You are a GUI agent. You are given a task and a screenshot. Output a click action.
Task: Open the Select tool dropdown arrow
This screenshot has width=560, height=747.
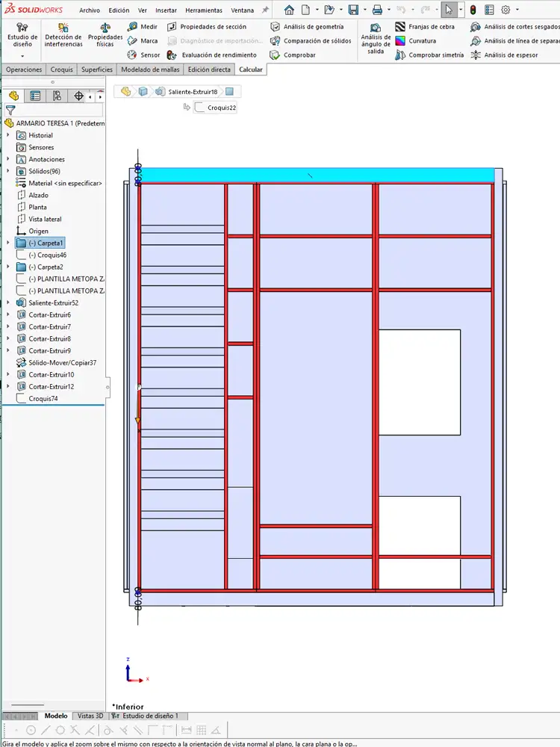[x=461, y=10]
